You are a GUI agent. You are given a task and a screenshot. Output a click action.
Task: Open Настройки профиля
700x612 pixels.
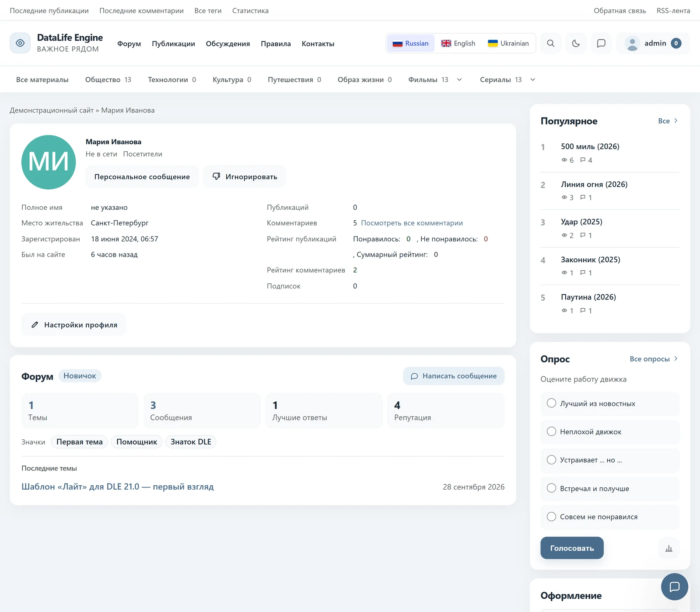coord(74,325)
